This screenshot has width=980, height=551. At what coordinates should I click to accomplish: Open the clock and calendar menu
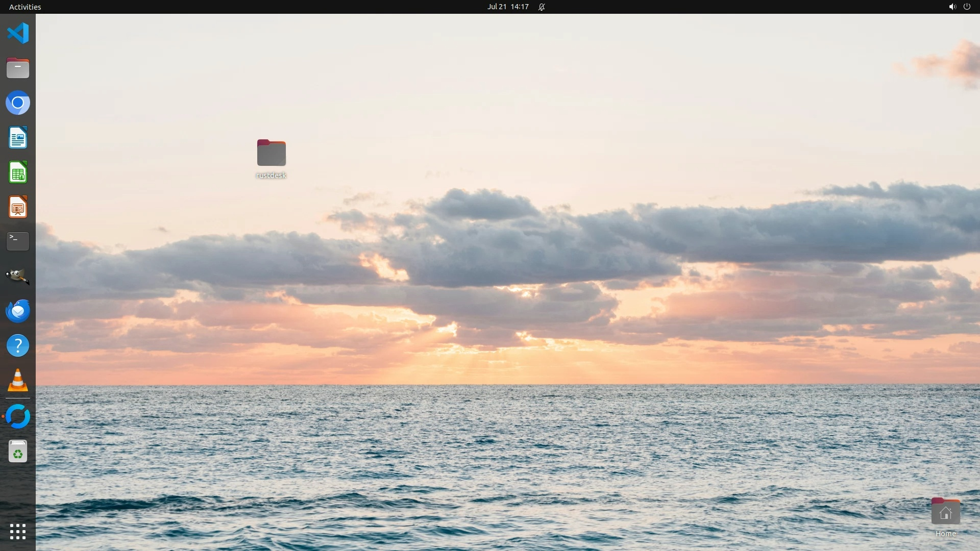(x=507, y=7)
